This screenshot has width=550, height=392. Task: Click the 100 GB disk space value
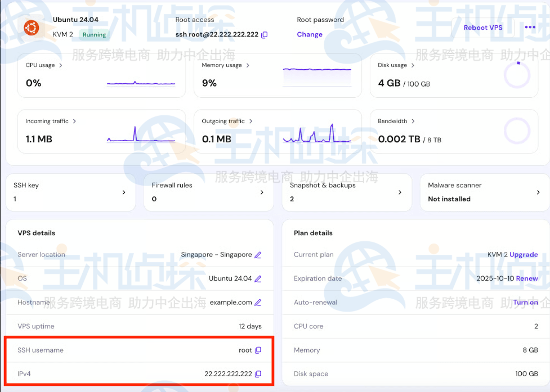526,374
